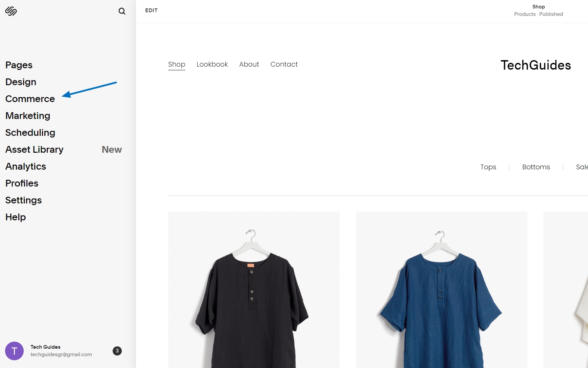Viewport: 588px width, 368px height.
Task: Click the Squarespace logo icon
Action: [x=11, y=11]
